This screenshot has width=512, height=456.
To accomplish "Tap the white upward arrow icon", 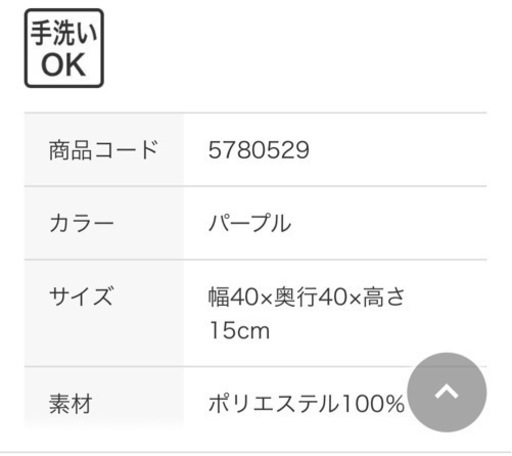I will tap(447, 392).
